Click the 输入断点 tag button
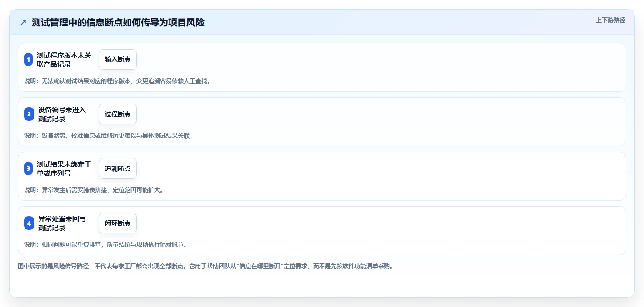 tap(118, 59)
